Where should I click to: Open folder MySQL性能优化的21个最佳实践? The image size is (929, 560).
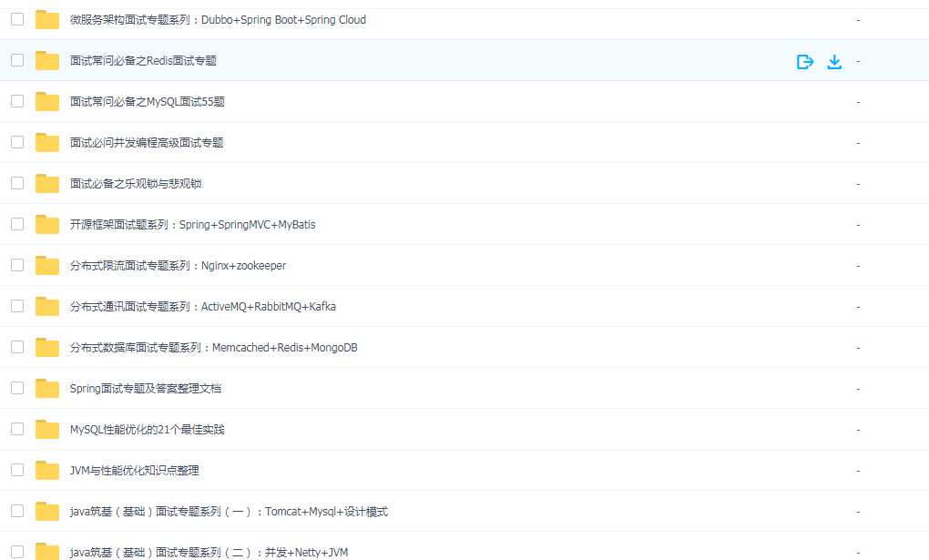[x=147, y=429]
